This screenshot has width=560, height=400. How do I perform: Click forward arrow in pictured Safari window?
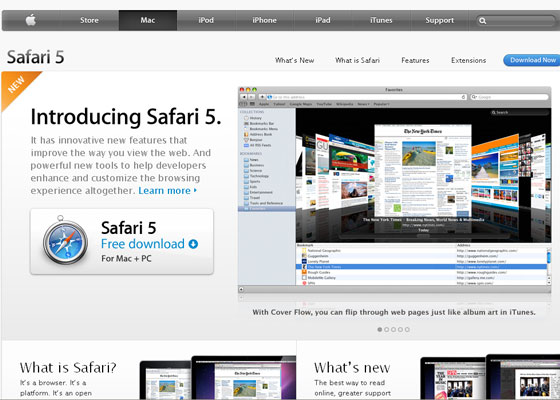point(251,97)
